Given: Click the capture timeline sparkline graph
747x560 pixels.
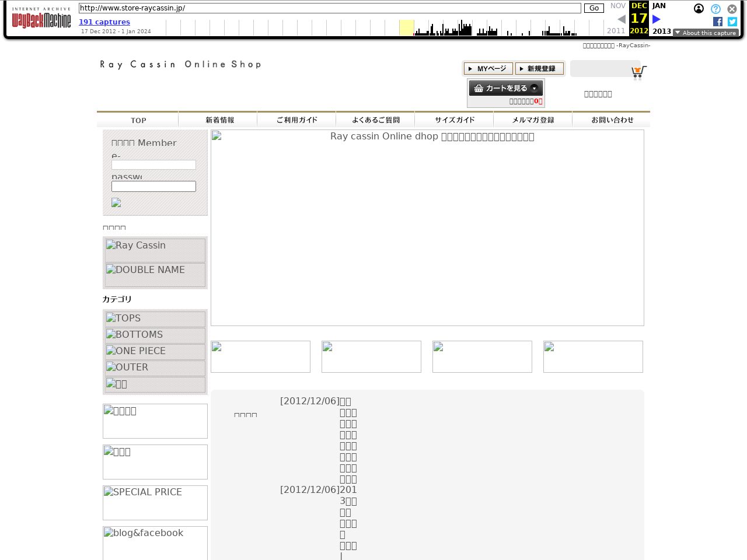Looking at the screenshot, I should [x=385, y=27].
